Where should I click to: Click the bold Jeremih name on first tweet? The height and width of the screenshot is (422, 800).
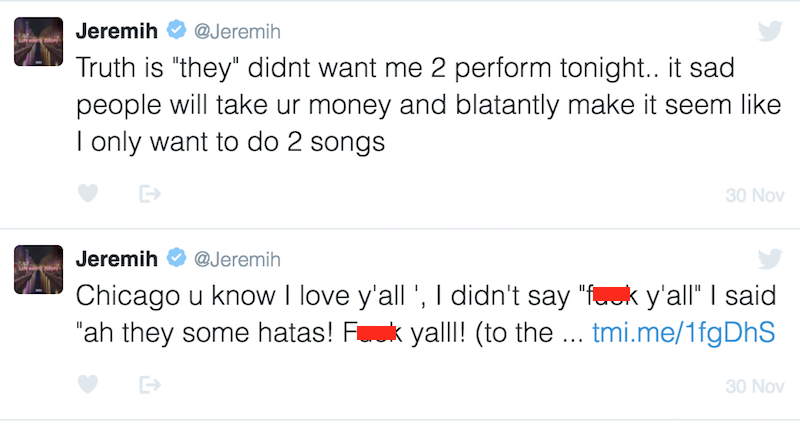pyautogui.click(x=119, y=31)
